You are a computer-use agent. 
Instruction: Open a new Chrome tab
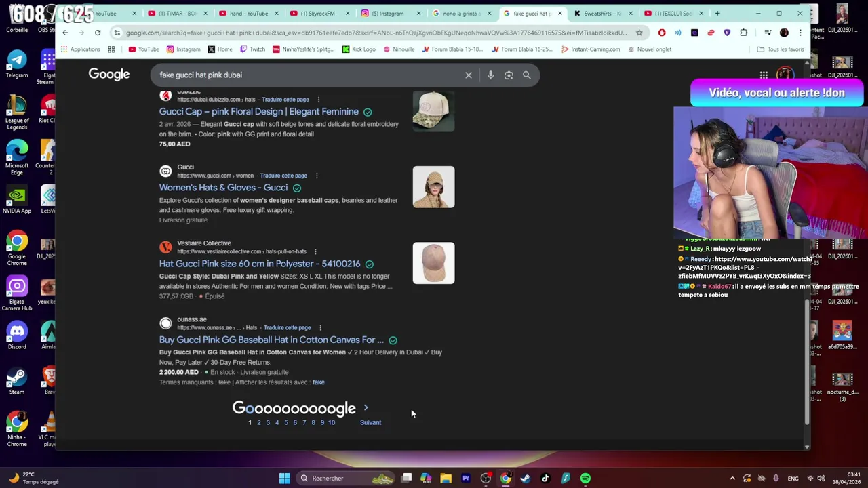717,13
